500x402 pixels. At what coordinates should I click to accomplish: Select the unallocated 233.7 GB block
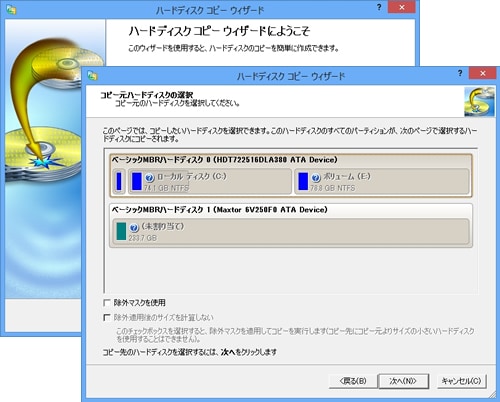pyautogui.click(x=291, y=232)
